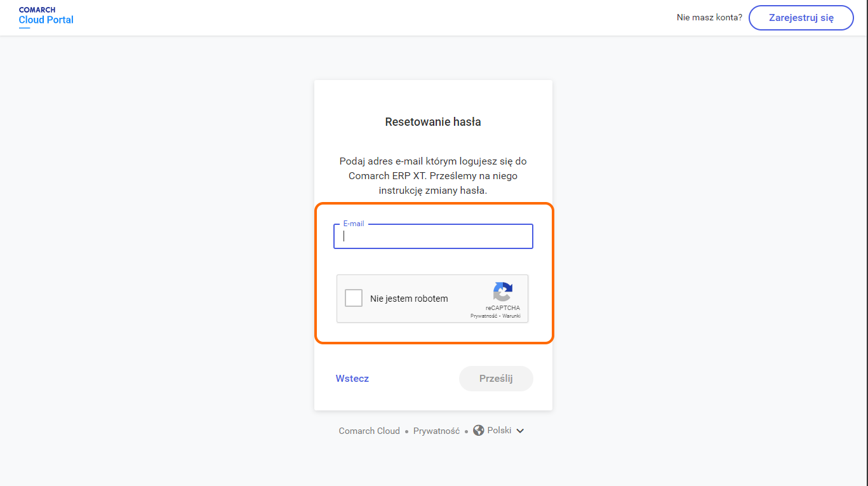868x486 pixels.
Task: Click the floating "E-mail" field label
Action: click(x=354, y=224)
